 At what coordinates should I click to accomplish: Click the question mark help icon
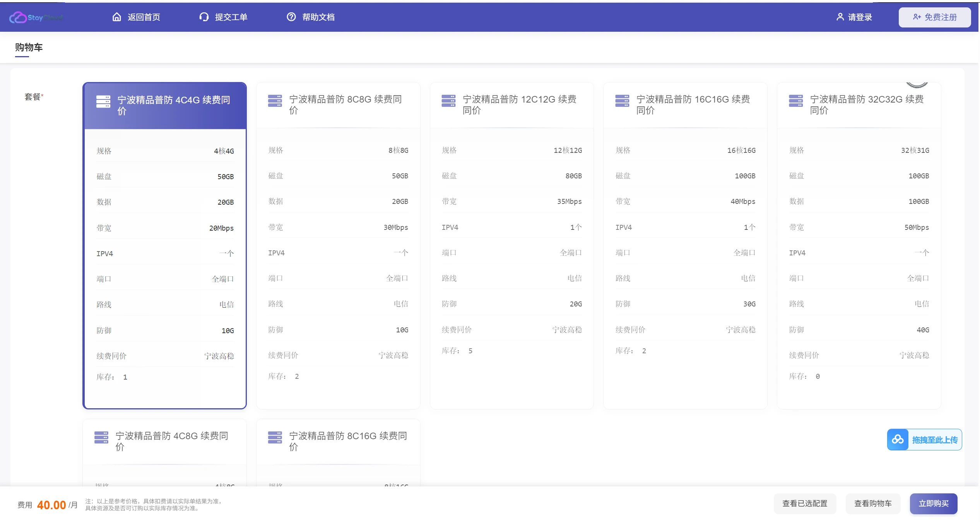(x=291, y=17)
